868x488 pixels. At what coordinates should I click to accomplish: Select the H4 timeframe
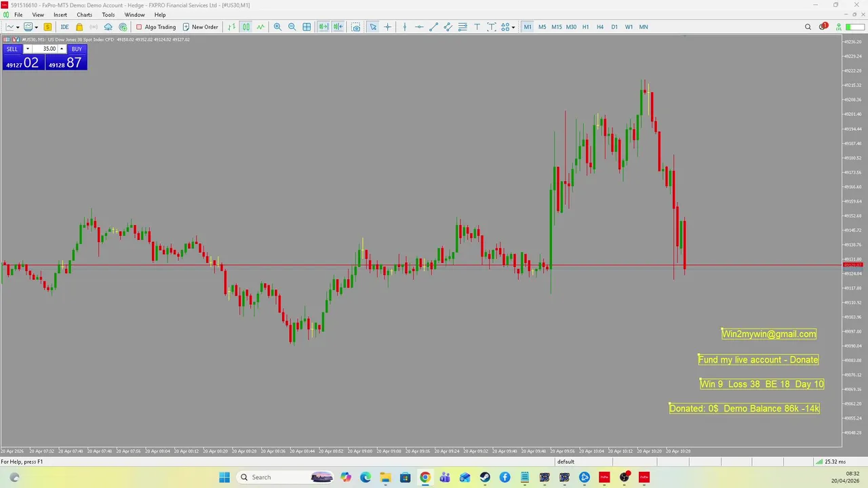tap(600, 27)
